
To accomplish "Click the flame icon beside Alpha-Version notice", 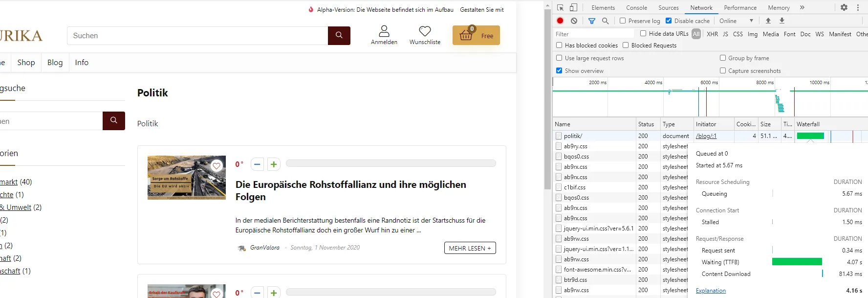I will point(311,9).
